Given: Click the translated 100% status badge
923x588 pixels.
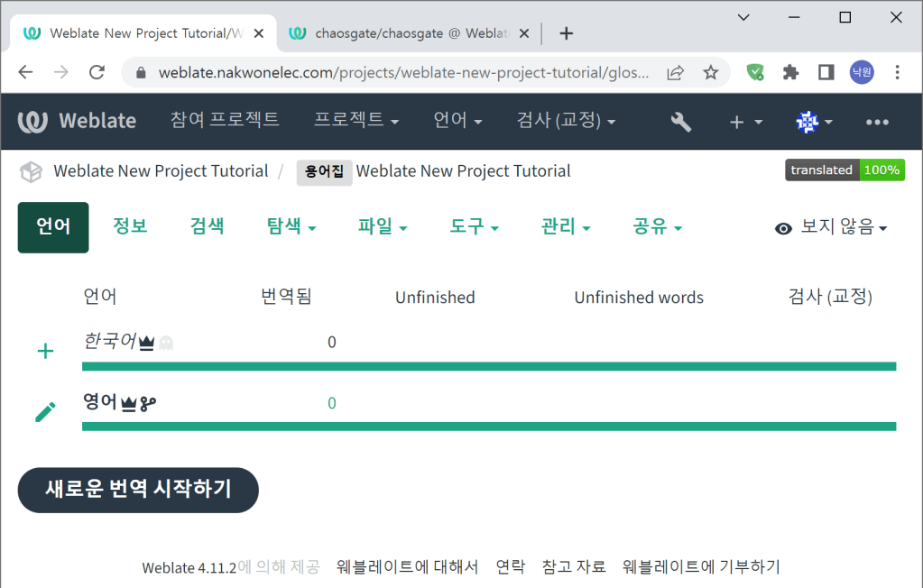Looking at the screenshot, I should (x=845, y=170).
